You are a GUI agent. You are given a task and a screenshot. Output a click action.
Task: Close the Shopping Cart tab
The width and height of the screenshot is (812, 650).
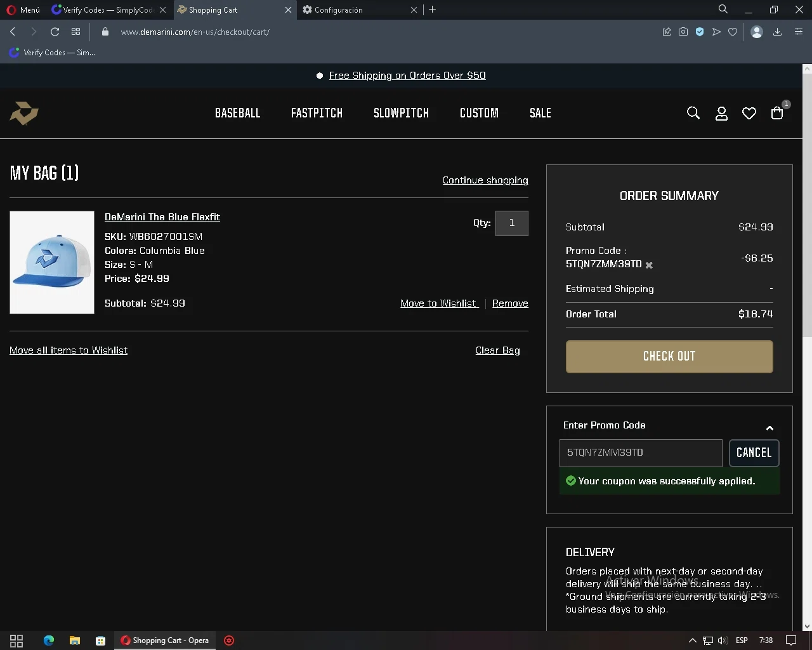(288, 10)
